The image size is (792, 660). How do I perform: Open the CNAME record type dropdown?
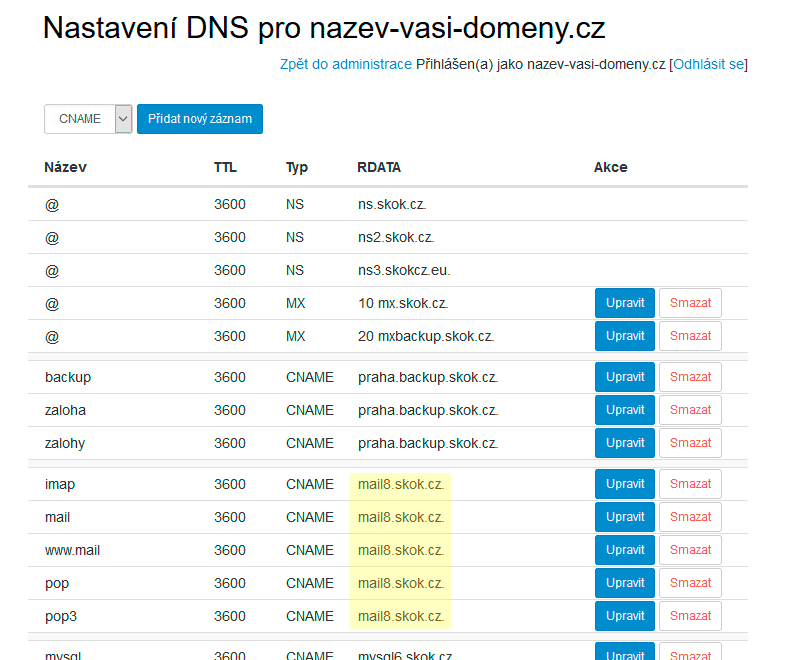(x=88, y=119)
